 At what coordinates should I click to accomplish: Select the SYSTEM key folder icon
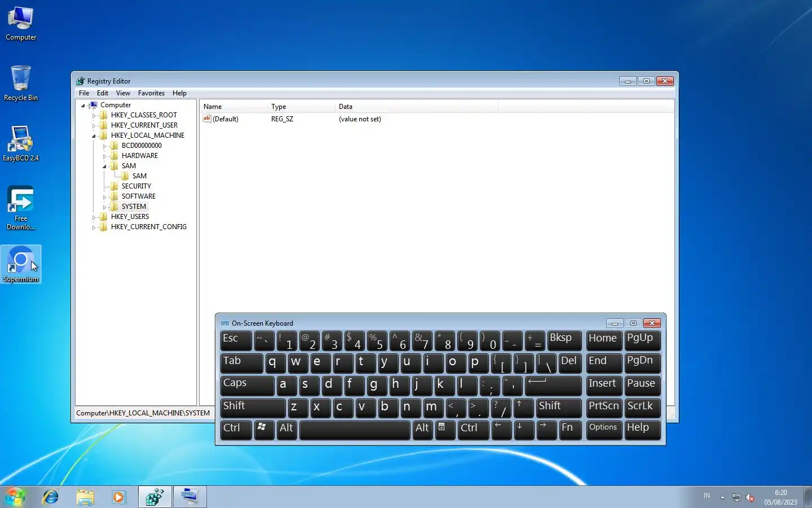114,207
